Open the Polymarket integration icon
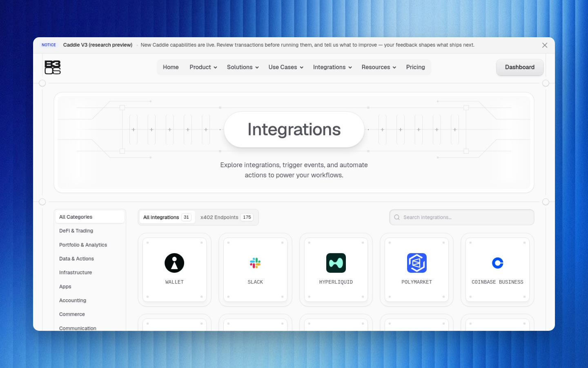The height and width of the screenshot is (368, 588). [417, 263]
